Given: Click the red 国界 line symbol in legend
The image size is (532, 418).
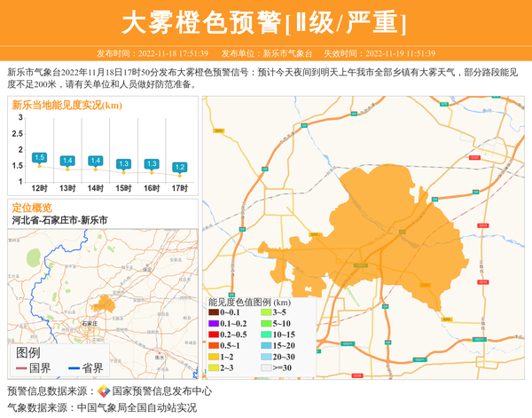Looking at the screenshot, I should 21,367.
